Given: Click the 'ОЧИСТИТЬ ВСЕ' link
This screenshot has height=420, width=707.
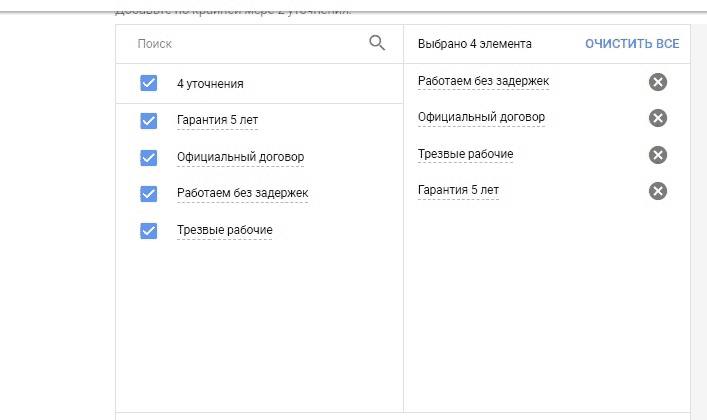Looking at the screenshot, I should click(x=632, y=44).
